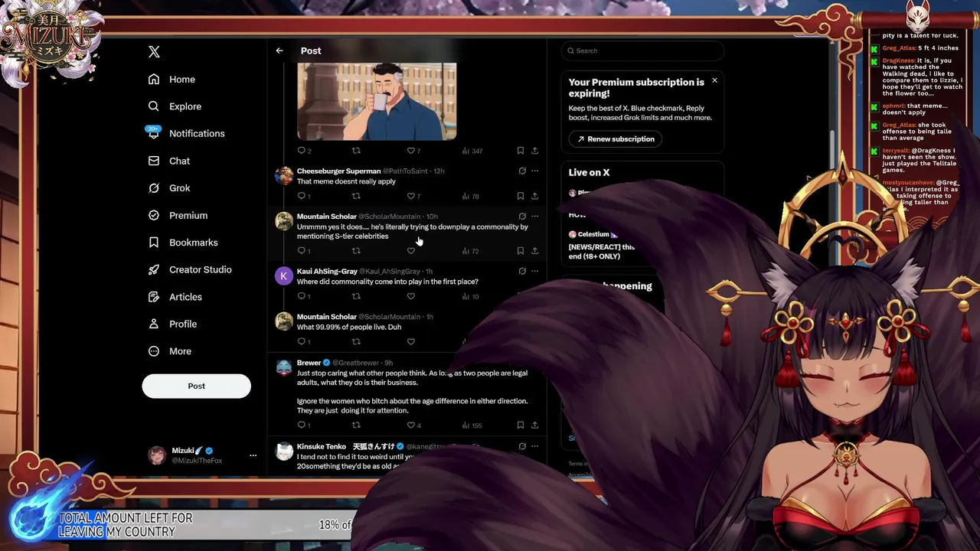View stats showing 347 views
Image resolution: width=980 pixels, height=551 pixels.
pyautogui.click(x=472, y=151)
